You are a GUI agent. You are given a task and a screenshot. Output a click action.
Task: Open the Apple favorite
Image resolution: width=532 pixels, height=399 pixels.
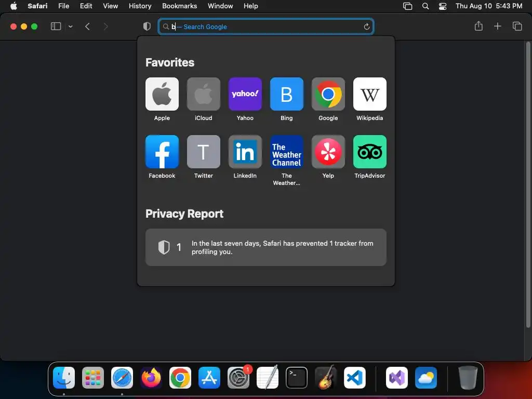pyautogui.click(x=162, y=94)
